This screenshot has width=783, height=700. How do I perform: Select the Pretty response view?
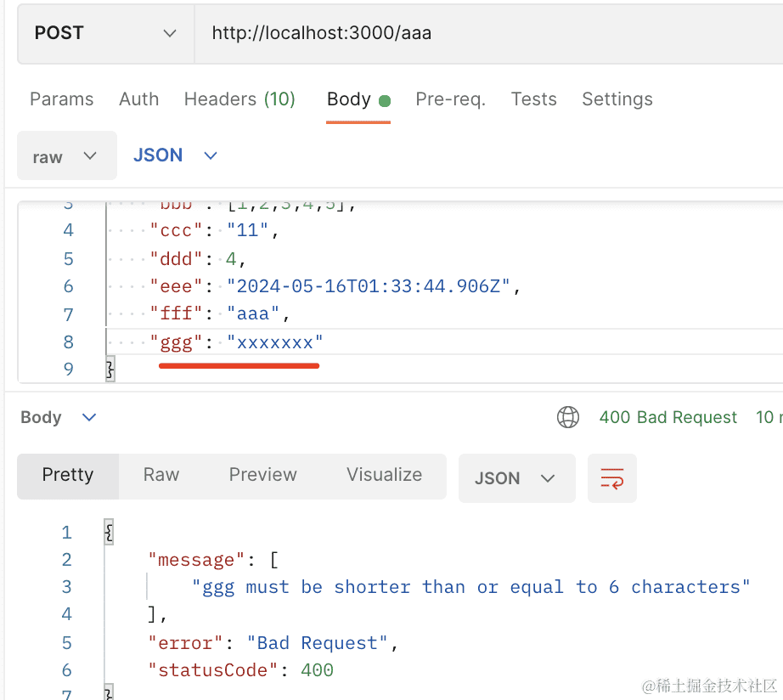[x=68, y=475]
